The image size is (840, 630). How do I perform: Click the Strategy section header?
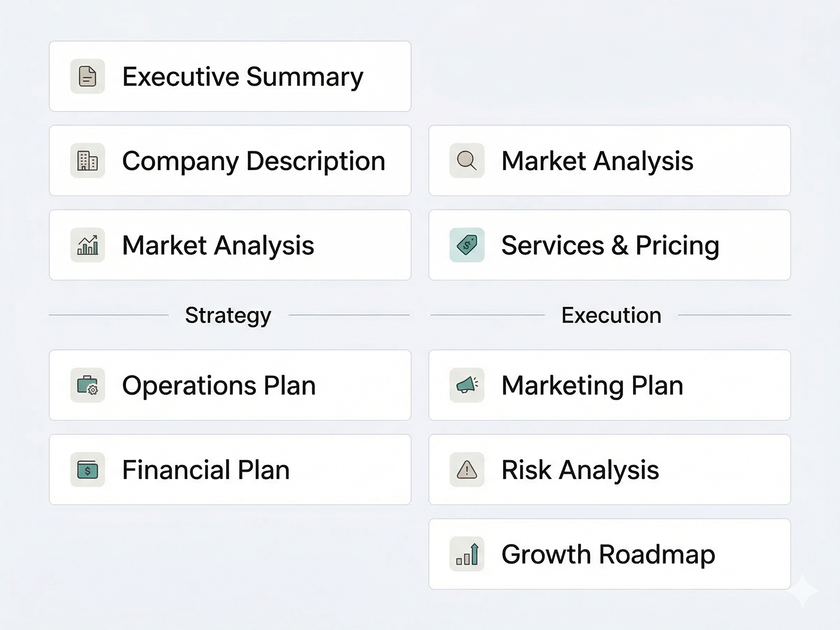(228, 315)
